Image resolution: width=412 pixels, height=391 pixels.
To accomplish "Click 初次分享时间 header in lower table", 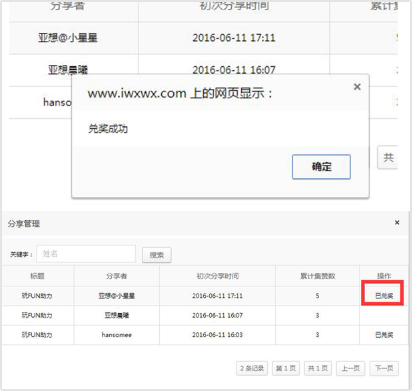I will coord(217,276).
